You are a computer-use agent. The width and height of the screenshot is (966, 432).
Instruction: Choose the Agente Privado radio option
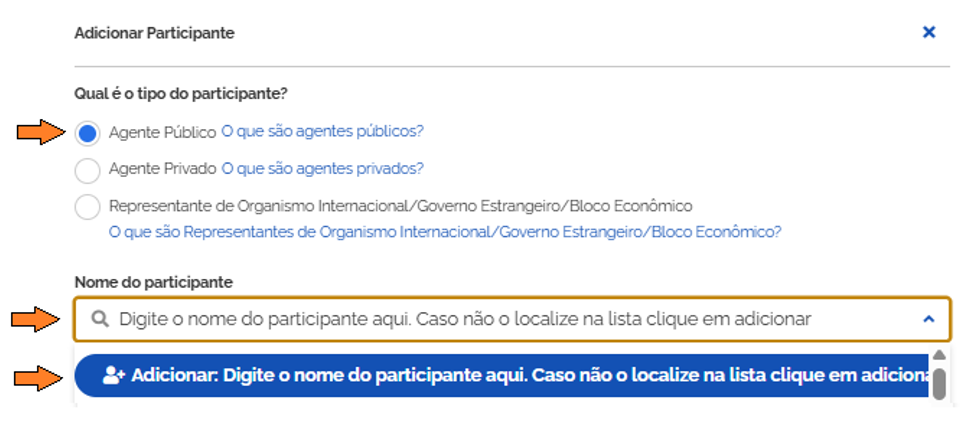click(x=88, y=170)
